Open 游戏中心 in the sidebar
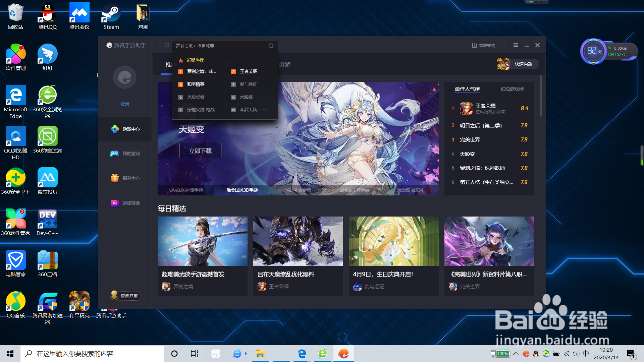Screen dimensions: 644x362 click(125, 129)
